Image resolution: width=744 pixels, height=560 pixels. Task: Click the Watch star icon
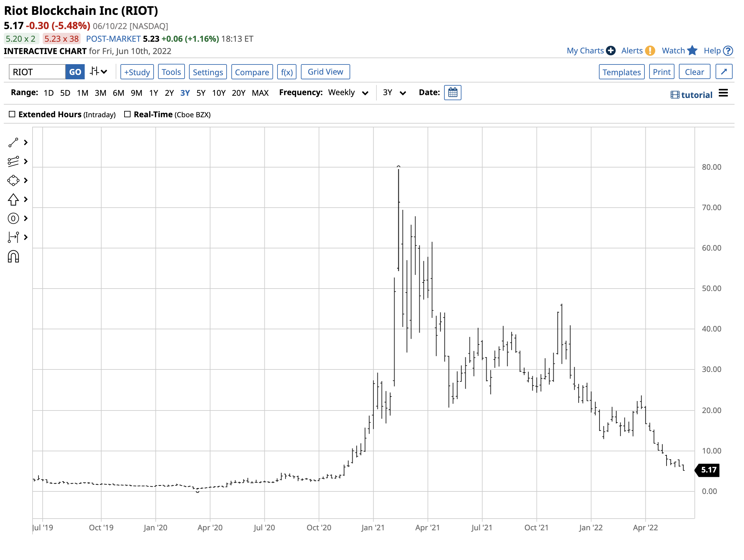point(692,51)
